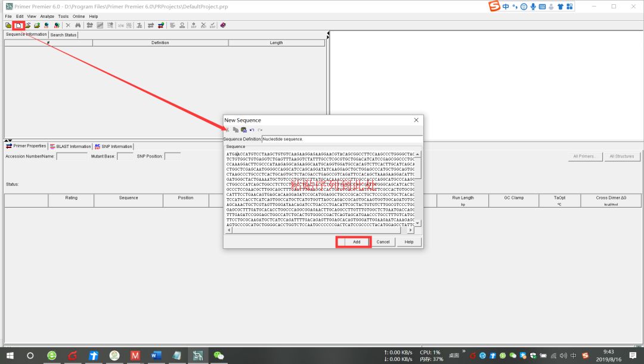Open the Edit menu
The height and width of the screenshot is (364, 644).
click(20, 17)
